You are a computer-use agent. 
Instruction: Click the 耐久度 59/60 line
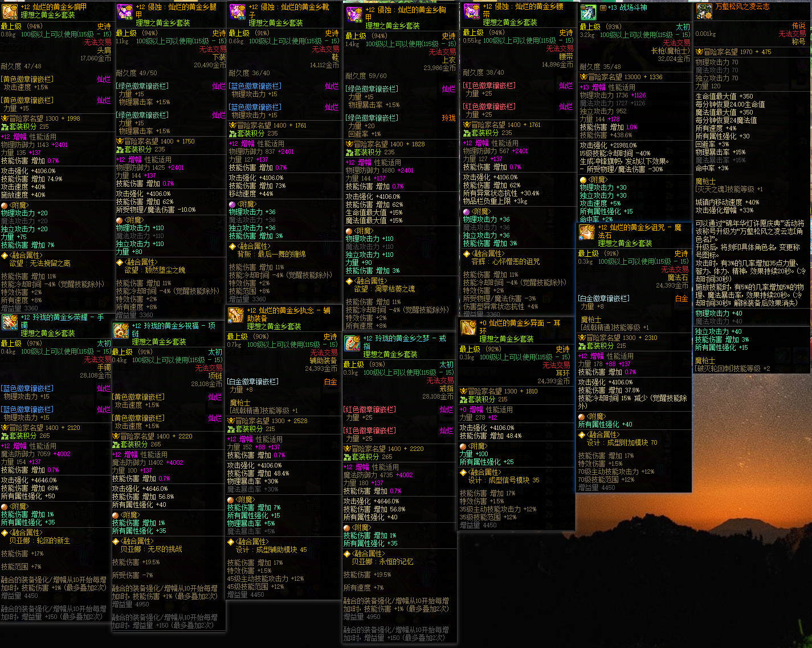(366, 76)
